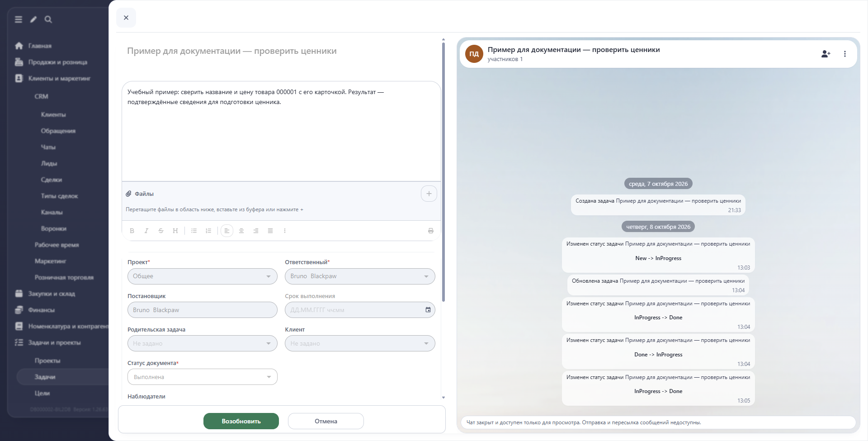Click the ПД chat avatar
Screen dimensions: 868x441
[474, 54]
